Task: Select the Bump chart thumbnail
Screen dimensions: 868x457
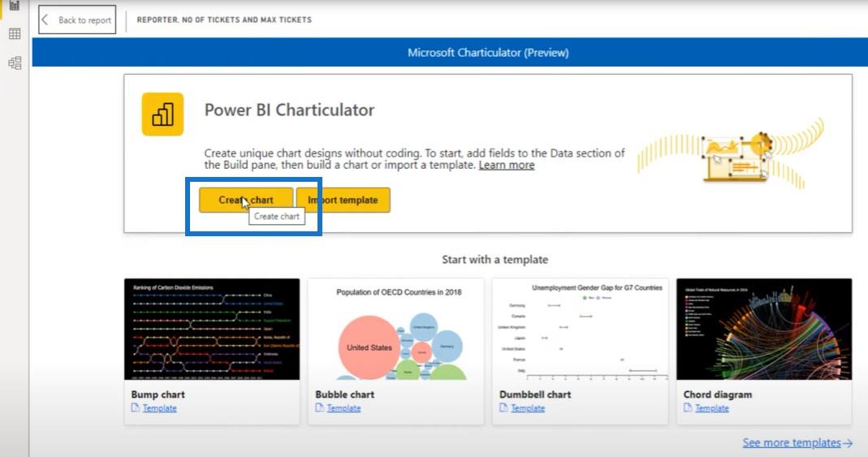Action: click(x=212, y=330)
